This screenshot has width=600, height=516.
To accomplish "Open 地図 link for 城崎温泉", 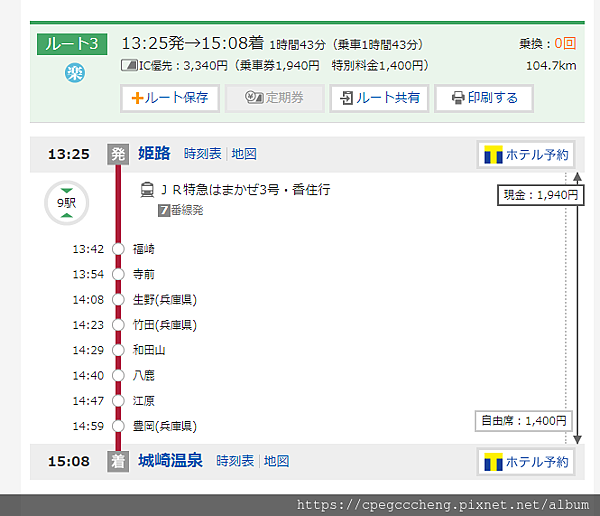I will tap(276, 461).
